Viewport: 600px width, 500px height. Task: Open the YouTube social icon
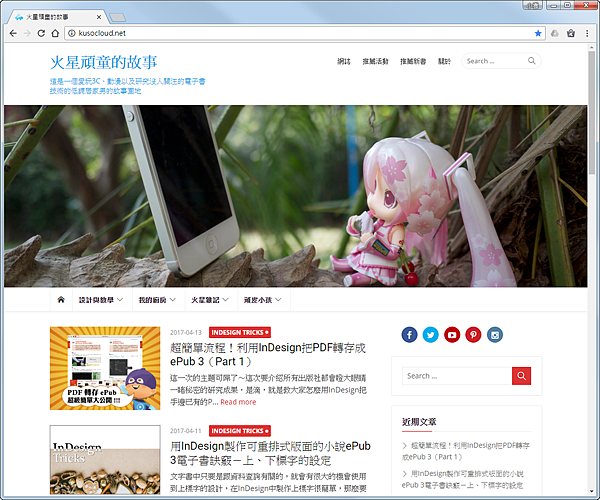point(452,335)
